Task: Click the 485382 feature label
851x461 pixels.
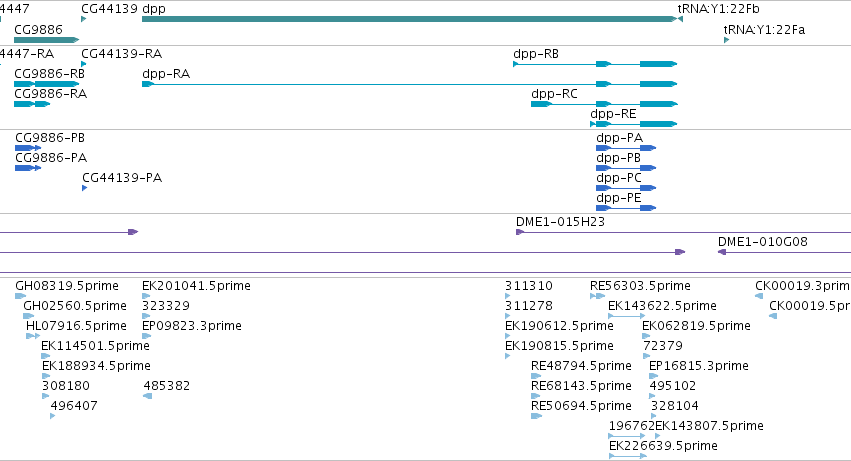Action: tap(167, 387)
